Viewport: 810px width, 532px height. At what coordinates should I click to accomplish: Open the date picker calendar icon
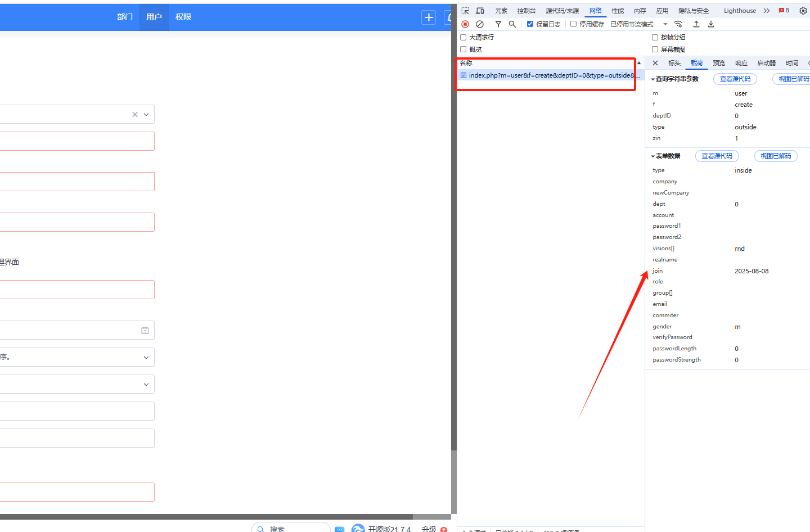(145, 330)
